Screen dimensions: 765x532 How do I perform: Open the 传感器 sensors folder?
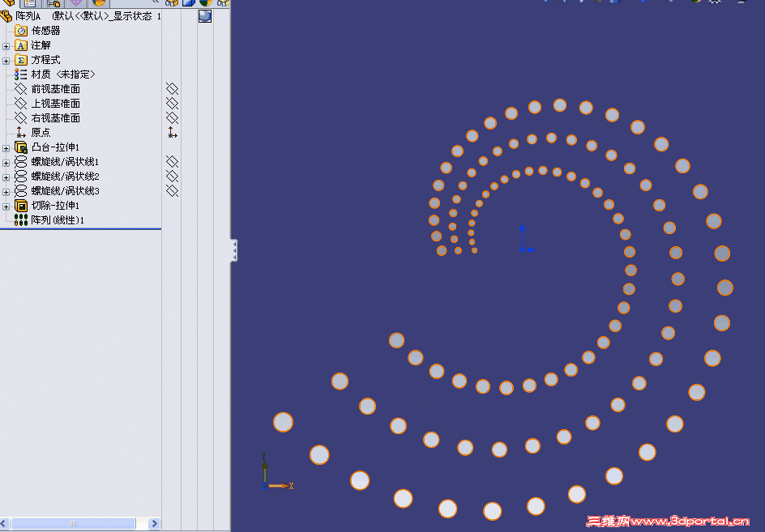tap(37, 31)
